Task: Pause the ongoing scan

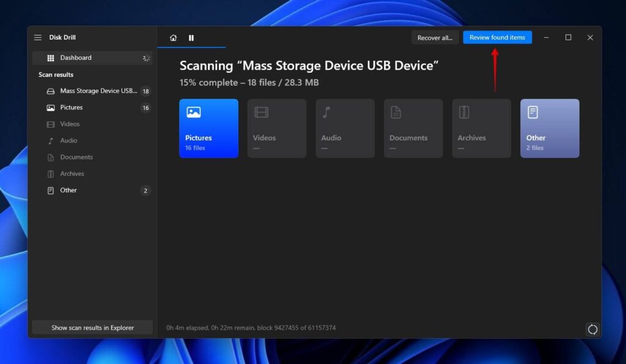Action: click(191, 37)
